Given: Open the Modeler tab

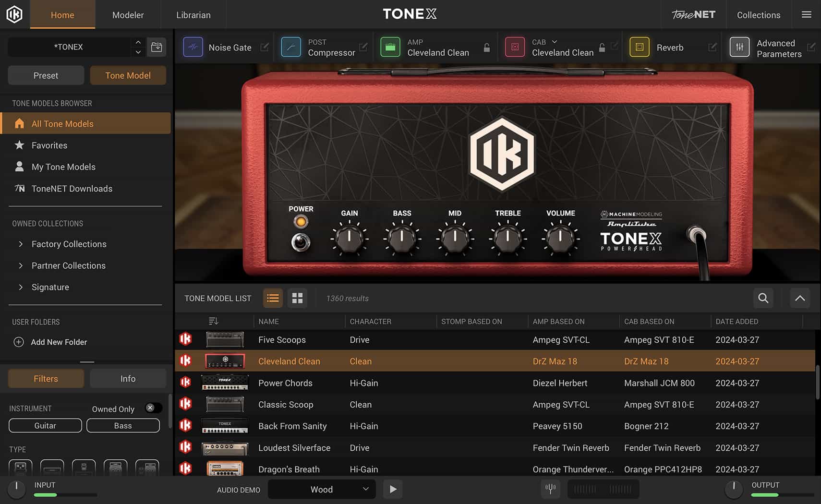Looking at the screenshot, I should click(x=128, y=15).
